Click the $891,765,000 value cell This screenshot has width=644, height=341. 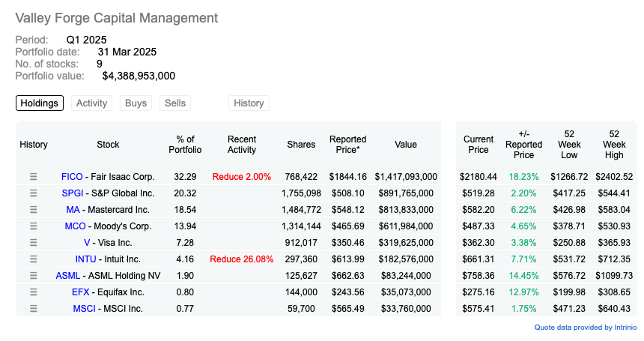coord(406,193)
